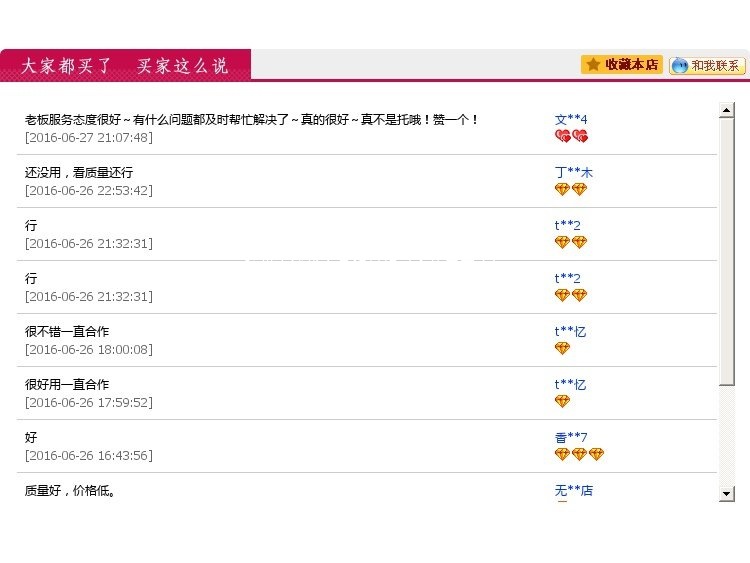The image size is (750, 563).
Task: Click the star icon on 收藏本店
Action: 593,64
